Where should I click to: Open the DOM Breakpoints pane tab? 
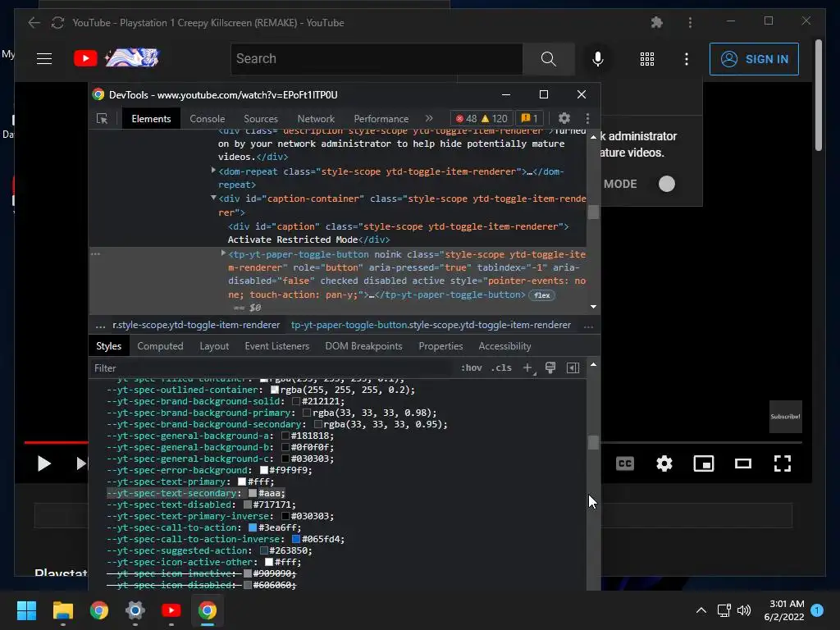(363, 346)
